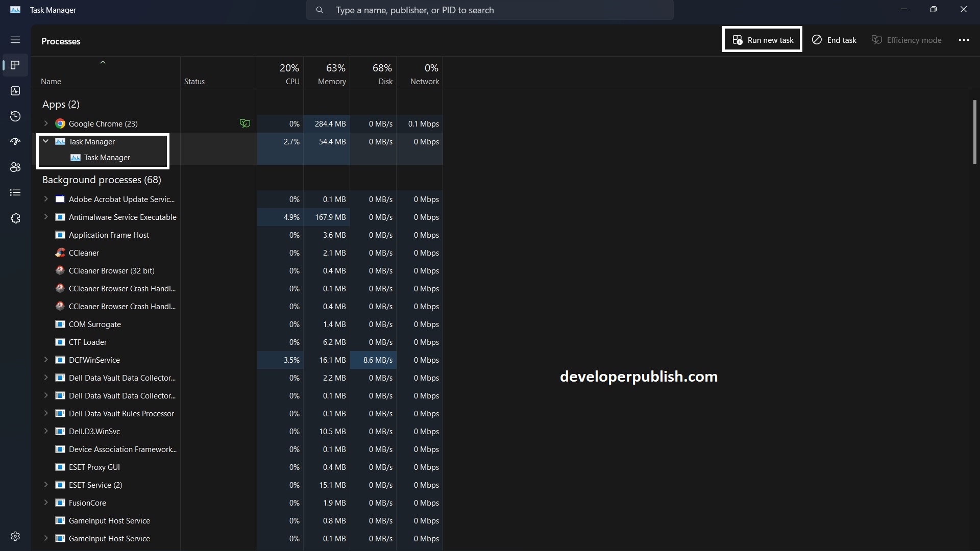Sort processes by the Memory column

331,74
